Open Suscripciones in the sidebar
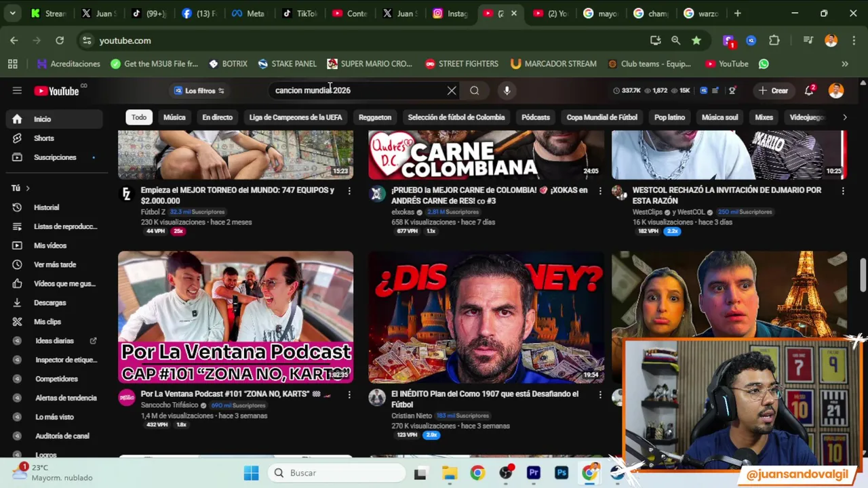The image size is (868, 488). 54,157
